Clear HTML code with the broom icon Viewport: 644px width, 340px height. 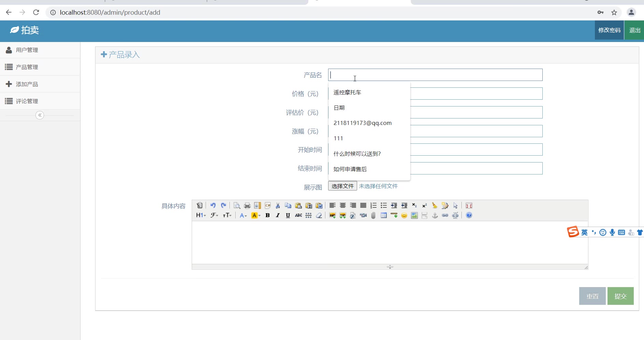coord(435,206)
